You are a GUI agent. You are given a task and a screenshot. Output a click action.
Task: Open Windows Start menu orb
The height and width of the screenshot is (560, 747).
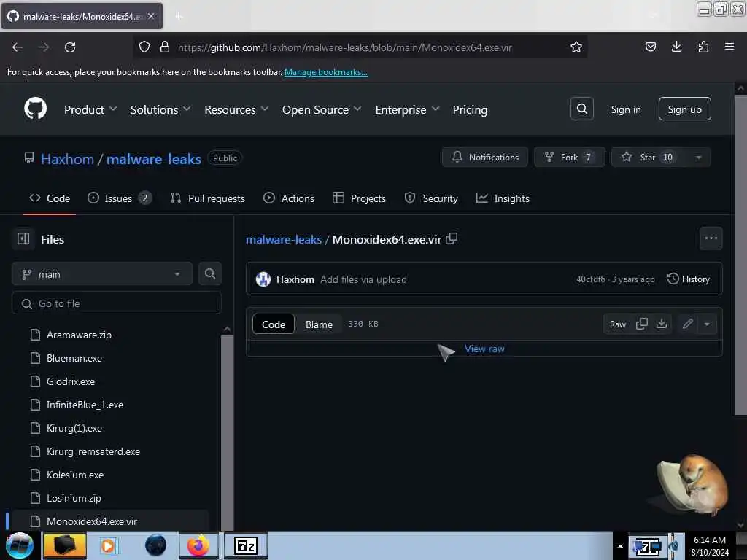point(20,545)
